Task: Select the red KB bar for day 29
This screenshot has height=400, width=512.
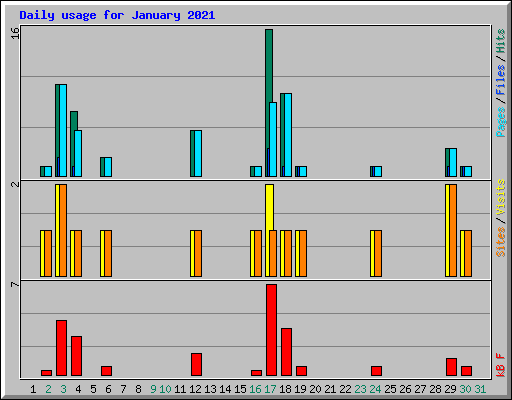Action: [451, 367]
